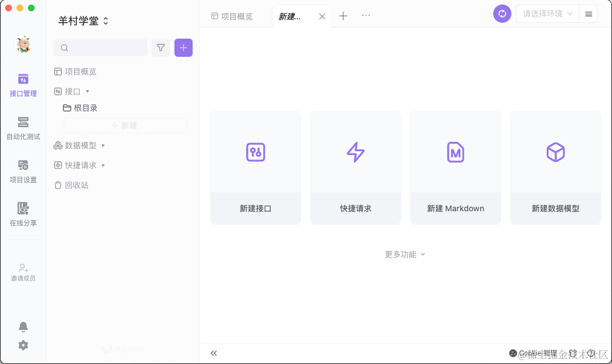Open the 请选择环境 environment dropdown
This screenshot has width=612, height=364.
(547, 14)
